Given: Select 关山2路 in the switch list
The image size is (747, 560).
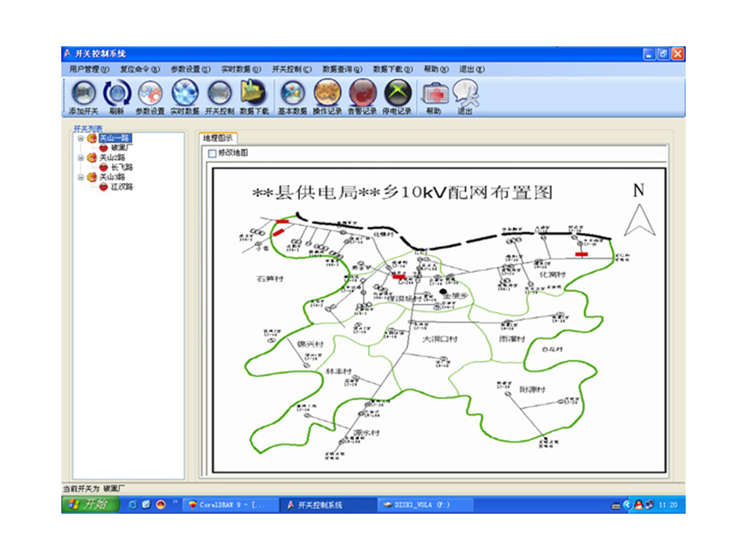Looking at the screenshot, I should [x=112, y=158].
